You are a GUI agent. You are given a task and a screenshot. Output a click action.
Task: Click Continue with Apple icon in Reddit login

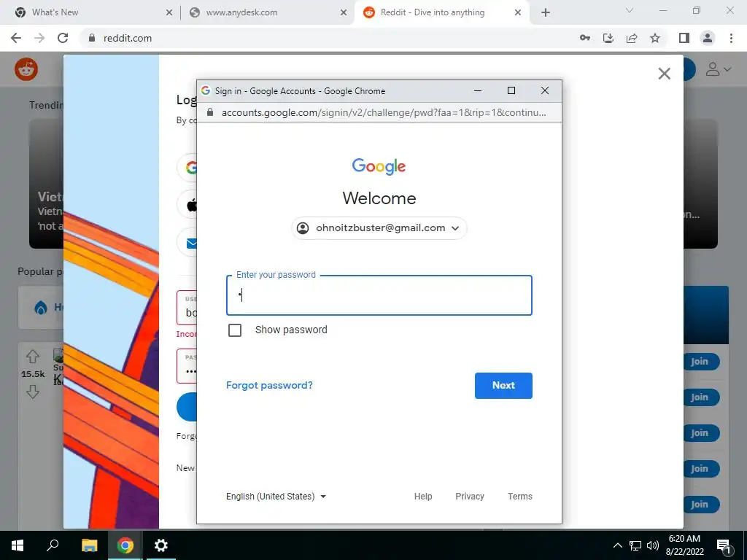tap(191, 205)
